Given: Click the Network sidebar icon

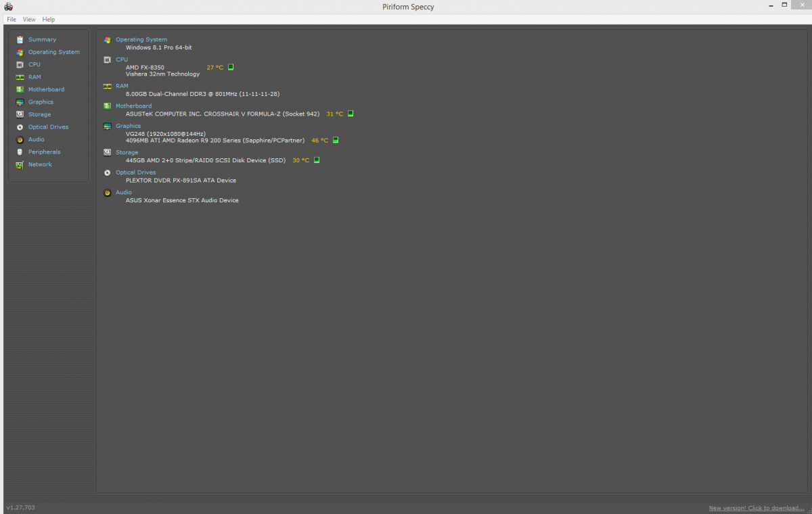Looking at the screenshot, I should click(x=20, y=164).
